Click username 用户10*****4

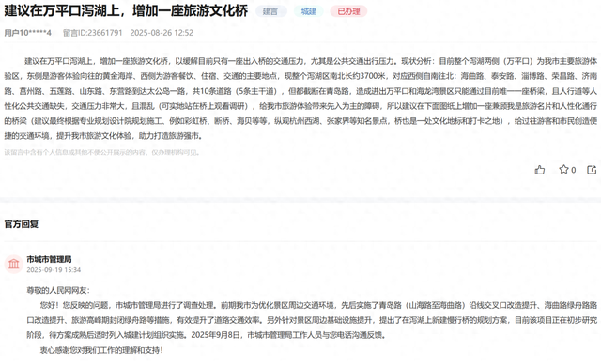coord(27,33)
